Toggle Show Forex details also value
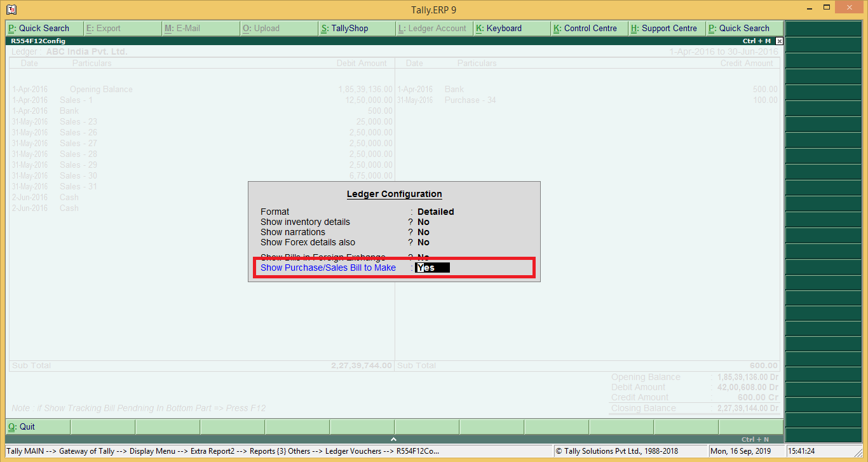This screenshot has width=868, height=462. click(423, 243)
